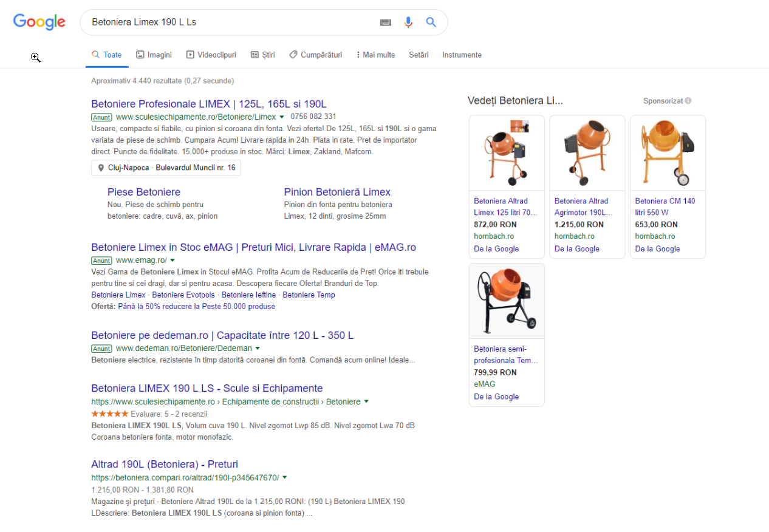This screenshot has width=769, height=532.
Task: Switch to the Videoclipuri tab
Action: click(x=211, y=55)
